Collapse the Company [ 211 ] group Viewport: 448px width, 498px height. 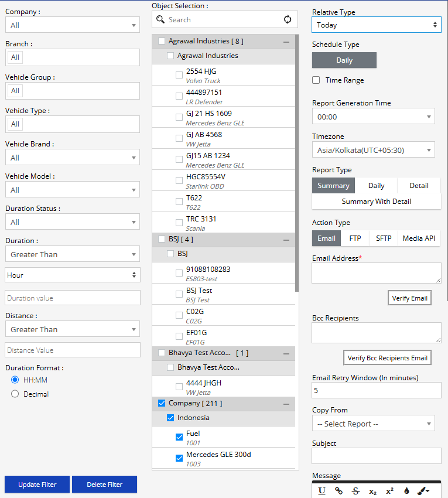point(286,404)
